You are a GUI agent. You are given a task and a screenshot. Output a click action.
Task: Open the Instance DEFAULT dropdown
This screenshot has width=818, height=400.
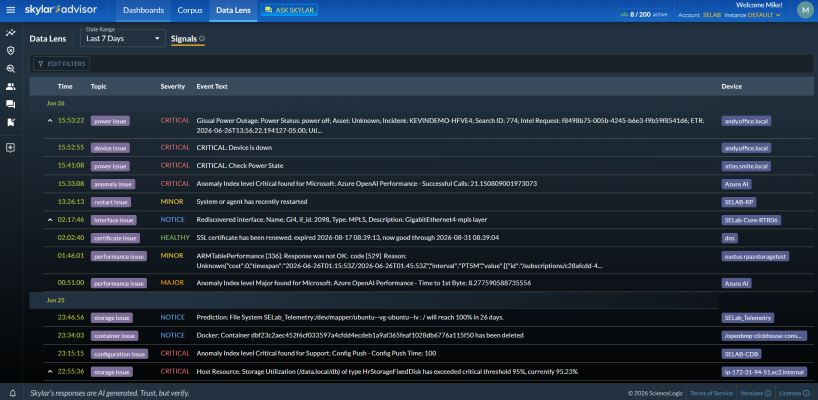coord(763,15)
